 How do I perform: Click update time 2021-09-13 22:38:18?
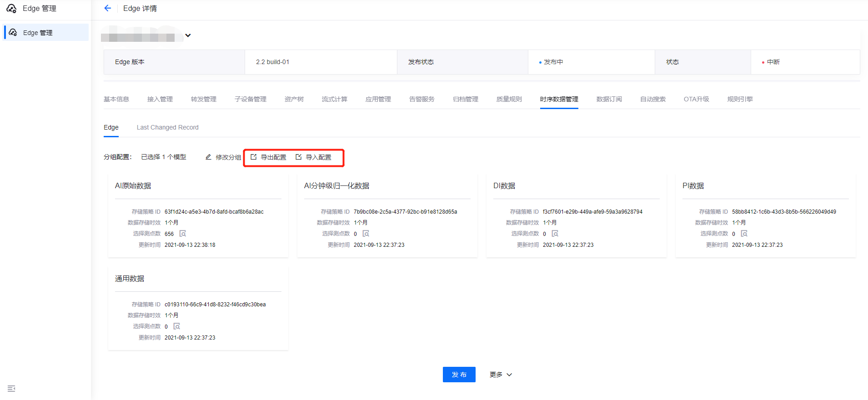[x=190, y=245]
